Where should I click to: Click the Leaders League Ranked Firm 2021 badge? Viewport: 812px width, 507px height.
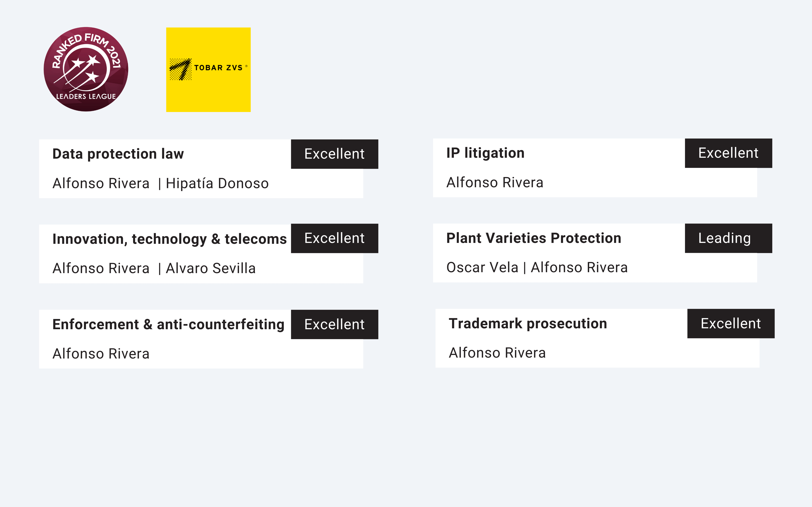coord(86,69)
